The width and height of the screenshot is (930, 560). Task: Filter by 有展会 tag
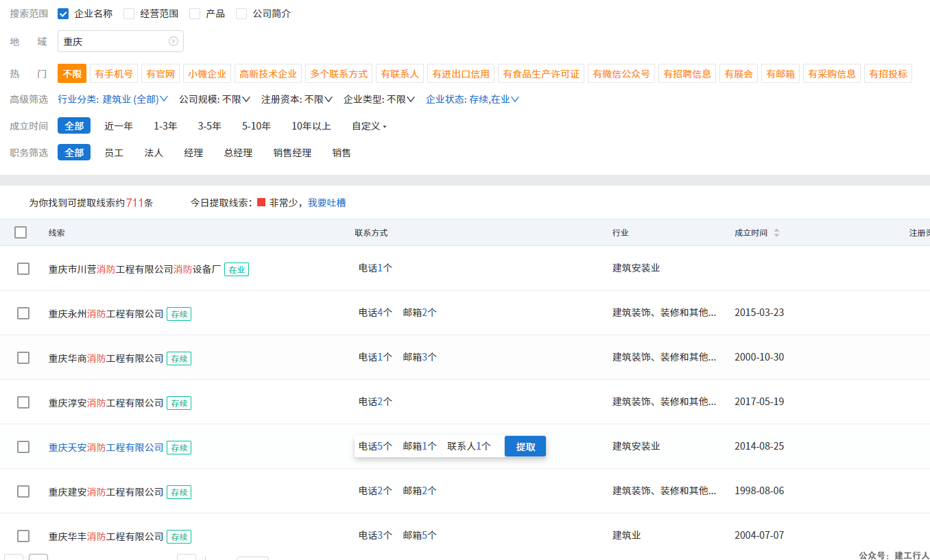coord(739,74)
